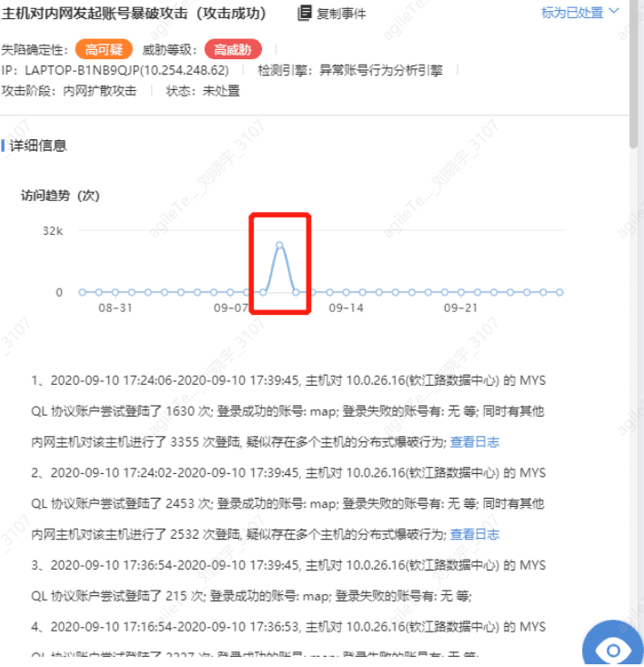Viewport: 644px width, 667px height.
Task: Expand the 标为已处置 dropdown arrow
Action: point(614,11)
